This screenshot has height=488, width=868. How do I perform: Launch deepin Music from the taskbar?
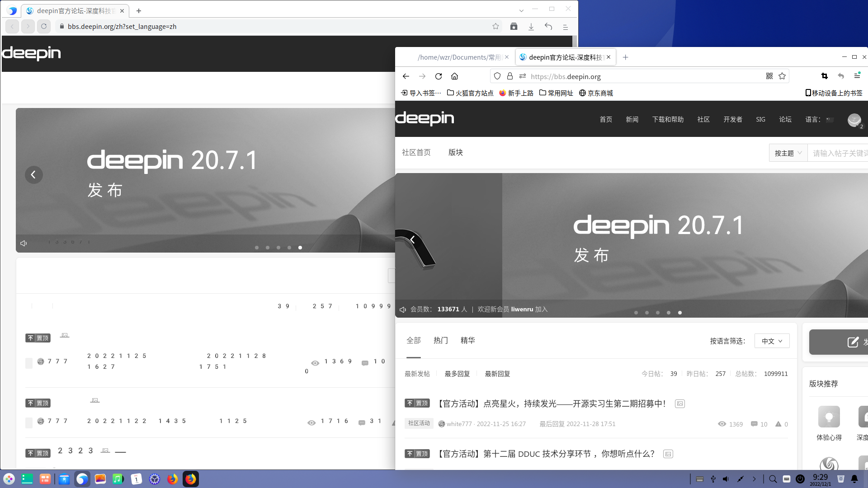pyautogui.click(x=118, y=479)
